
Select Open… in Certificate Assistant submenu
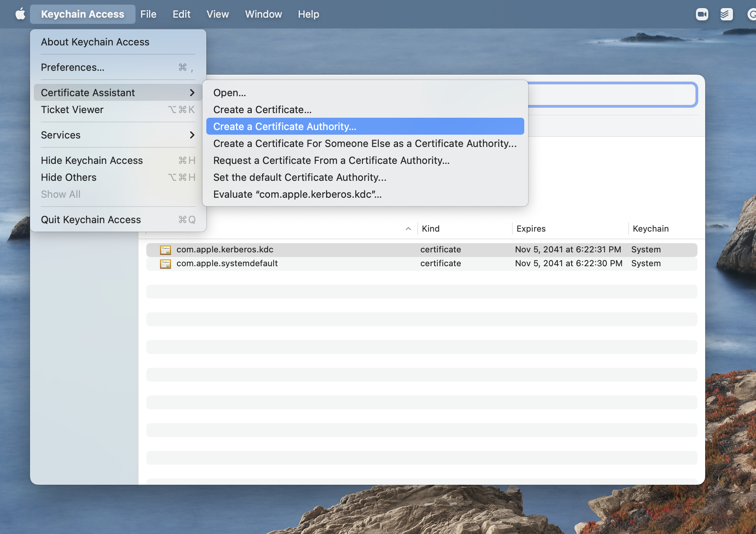pyautogui.click(x=365, y=93)
